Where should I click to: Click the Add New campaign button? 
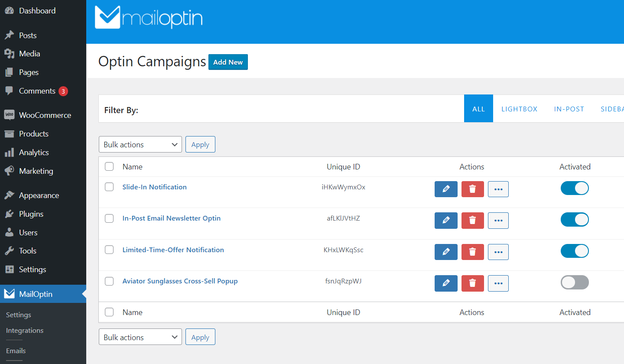(x=228, y=62)
